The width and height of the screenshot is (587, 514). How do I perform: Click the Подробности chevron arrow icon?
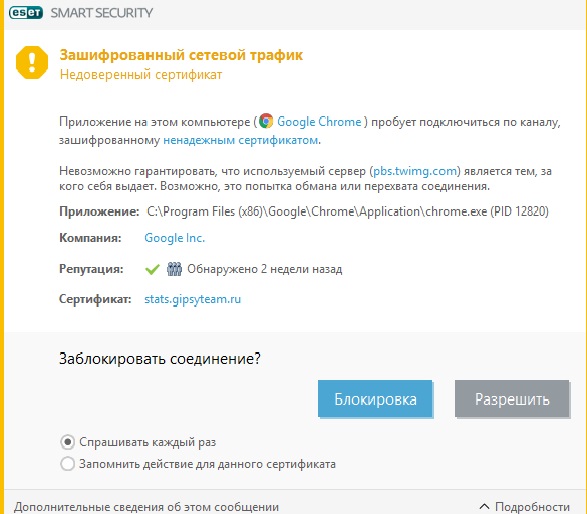point(484,507)
